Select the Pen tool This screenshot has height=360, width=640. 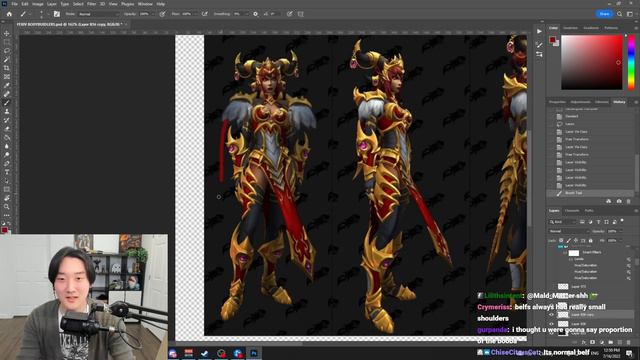(7, 163)
